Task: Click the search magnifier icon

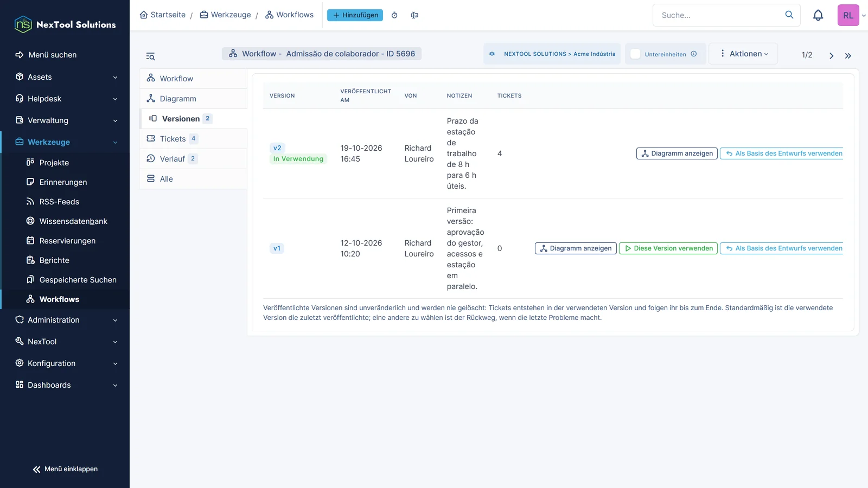Action: pos(789,15)
